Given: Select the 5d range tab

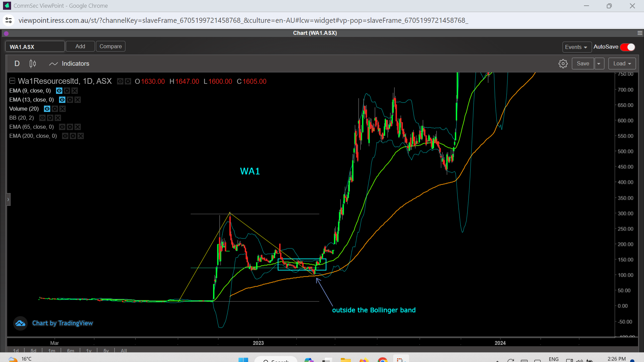Looking at the screenshot, I should (33, 351).
